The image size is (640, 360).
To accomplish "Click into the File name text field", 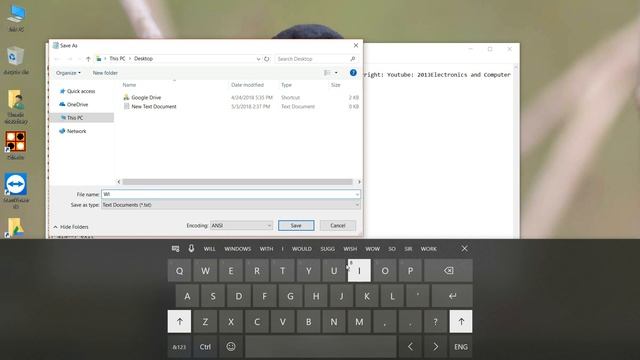I will (x=231, y=194).
